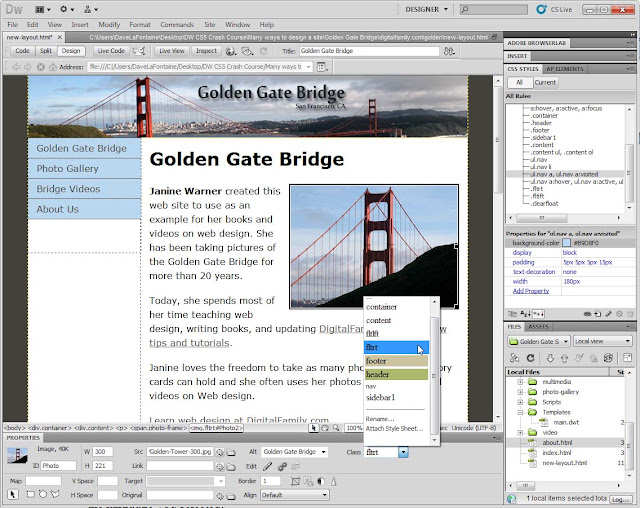The width and height of the screenshot is (640, 508).
Task: Click Expand to show local and remote sites
Action: (x=627, y=358)
